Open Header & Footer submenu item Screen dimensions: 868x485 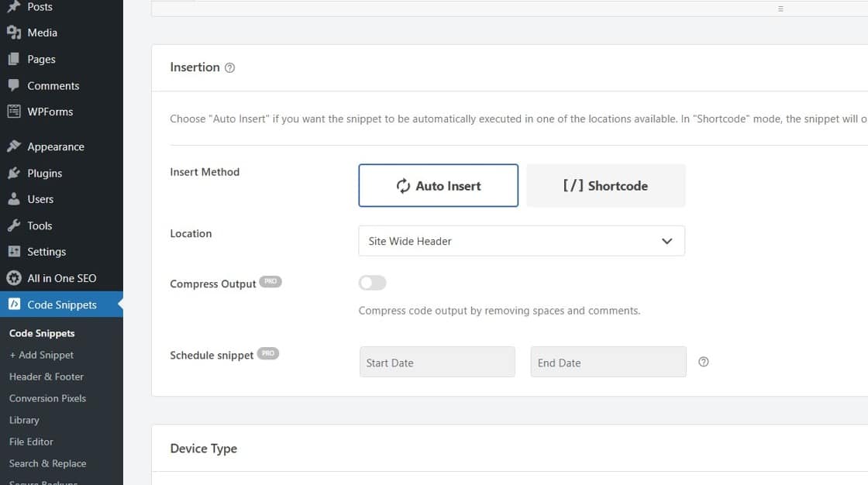point(46,377)
